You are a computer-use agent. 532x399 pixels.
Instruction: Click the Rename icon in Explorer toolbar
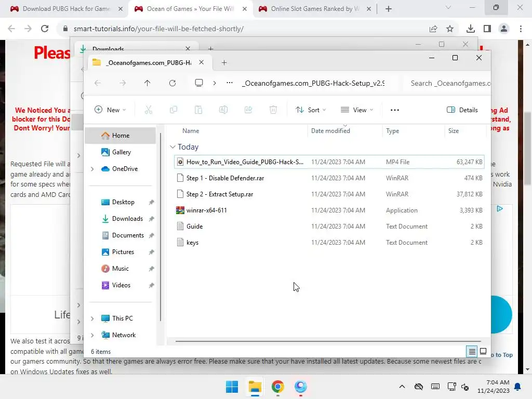(x=223, y=110)
